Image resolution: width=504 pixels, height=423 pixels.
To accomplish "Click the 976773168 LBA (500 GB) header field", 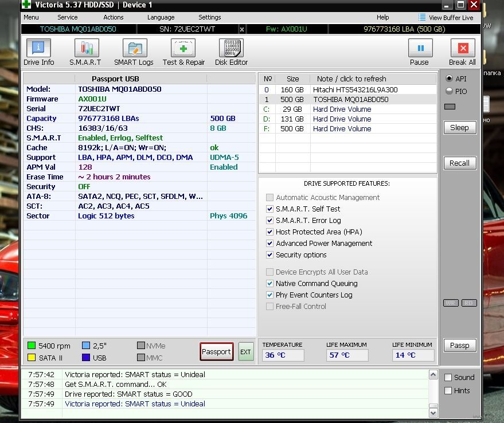I will coord(404,29).
